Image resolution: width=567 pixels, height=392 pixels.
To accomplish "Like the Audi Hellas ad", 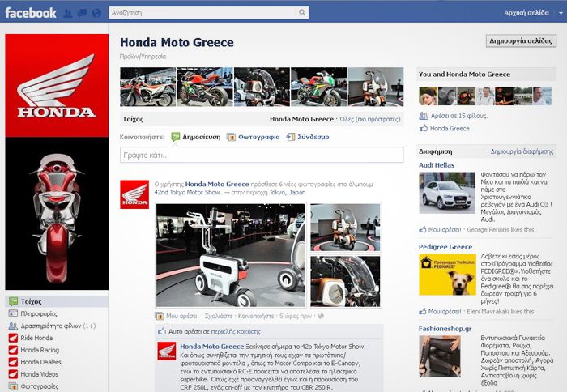I will pos(445,230).
